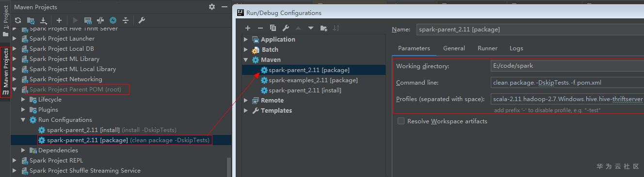This screenshot has width=644, height=177.
Task: Switch to General tab
Action: (454, 48)
